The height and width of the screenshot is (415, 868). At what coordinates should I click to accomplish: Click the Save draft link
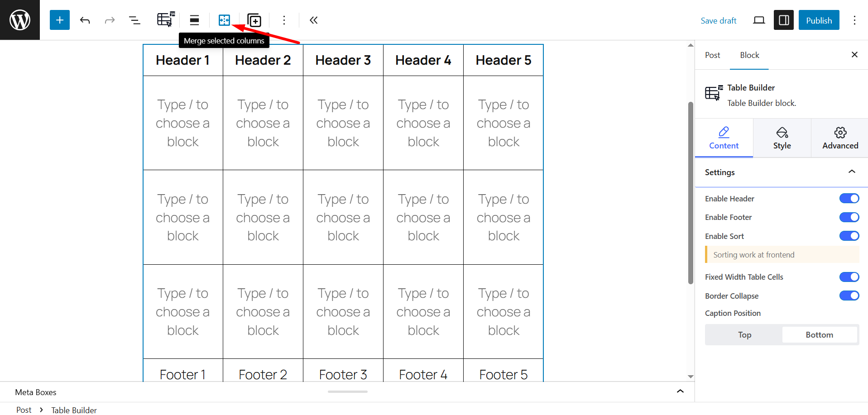tap(718, 20)
